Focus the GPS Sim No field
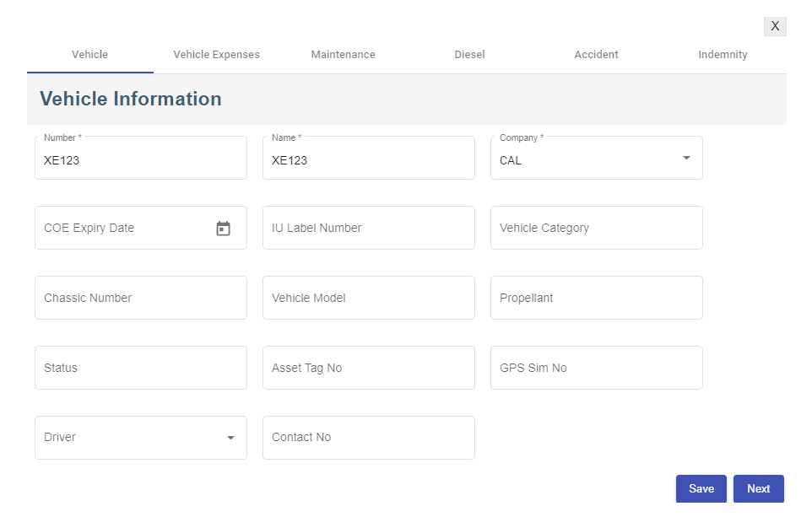812x517 pixels. pyautogui.click(x=596, y=369)
